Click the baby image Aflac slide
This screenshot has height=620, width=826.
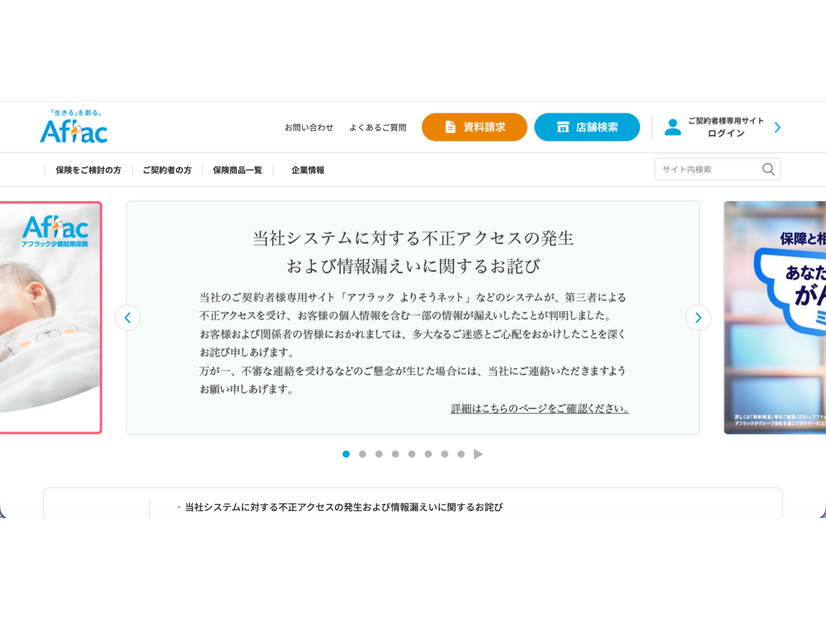[51, 318]
